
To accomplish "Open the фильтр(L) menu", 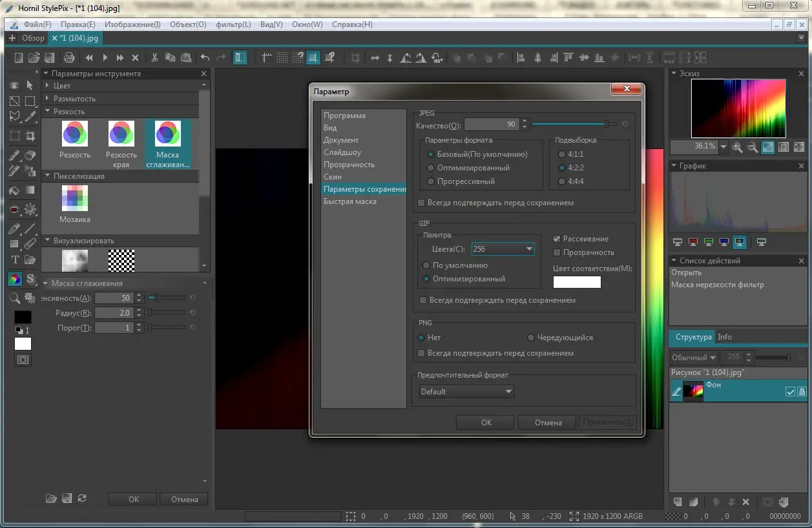I will tap(233, 25).
